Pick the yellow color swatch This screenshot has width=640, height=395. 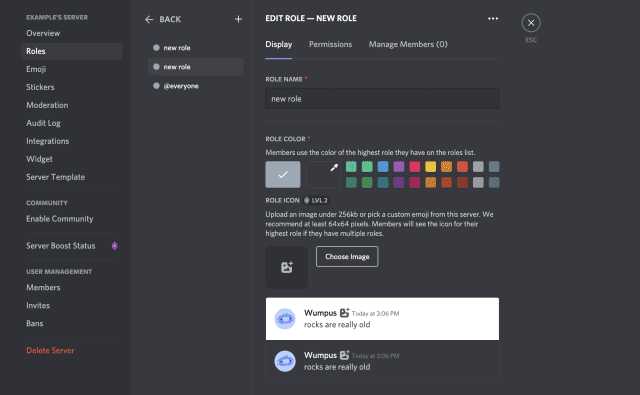click(x=431, y=166)
